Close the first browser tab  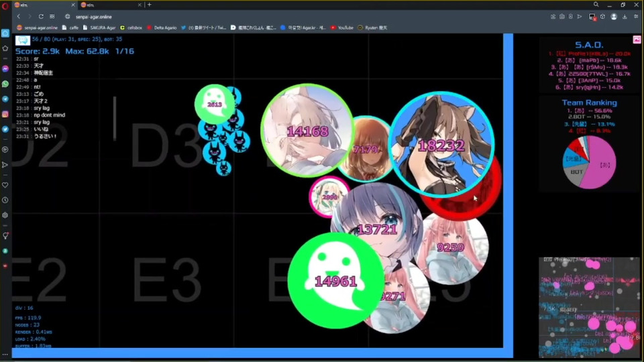(x=73, y=5)
